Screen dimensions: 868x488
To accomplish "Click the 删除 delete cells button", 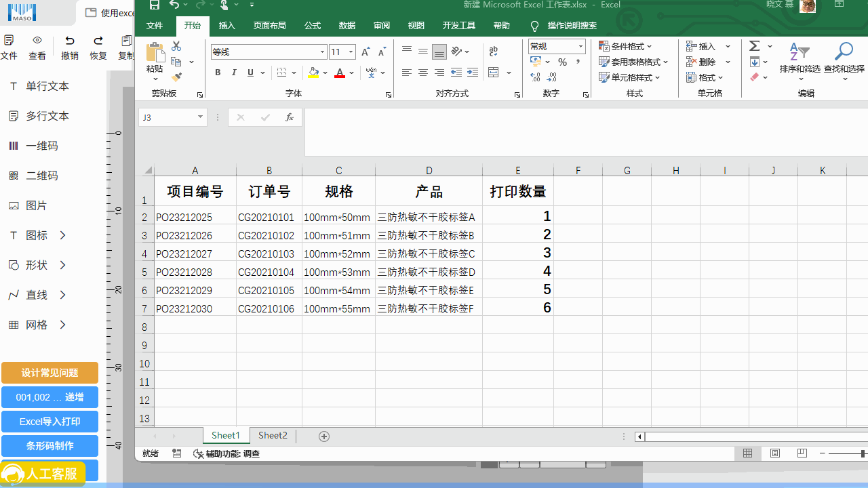I will click(x=701, y=62).
